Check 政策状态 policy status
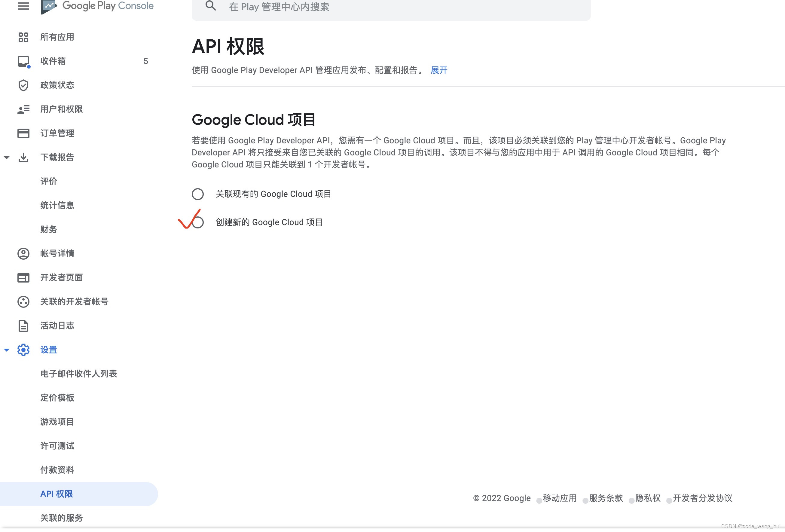 [x=57, y=85]
